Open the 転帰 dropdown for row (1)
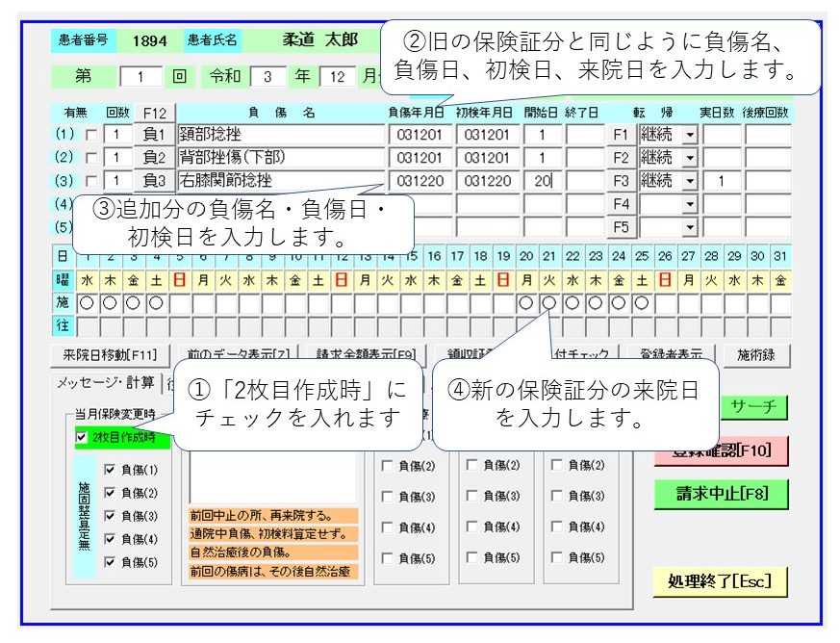Viewport: 840px width, 643px height. [689, 134]
